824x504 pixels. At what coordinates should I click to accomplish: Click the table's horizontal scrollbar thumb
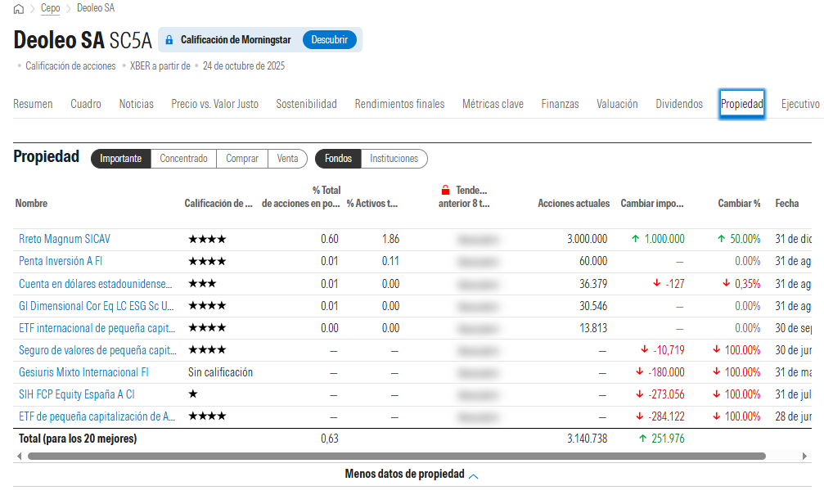click(x=397, y=457)
